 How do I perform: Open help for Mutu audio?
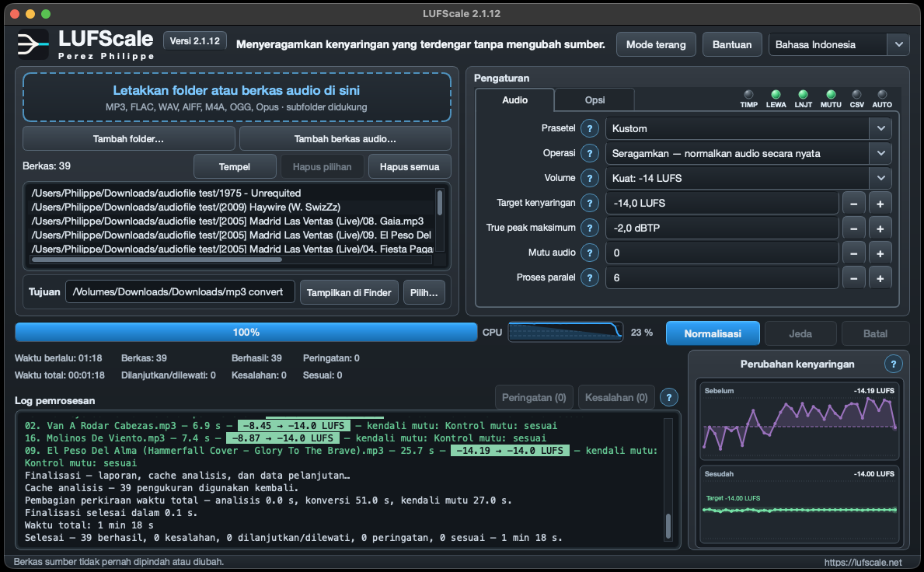[589, 253]
